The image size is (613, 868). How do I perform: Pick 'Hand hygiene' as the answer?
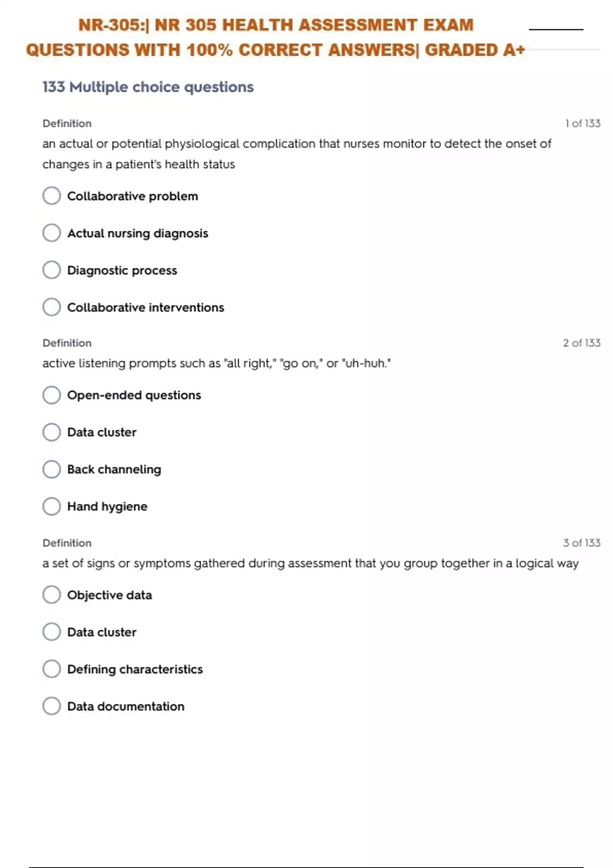52,506
